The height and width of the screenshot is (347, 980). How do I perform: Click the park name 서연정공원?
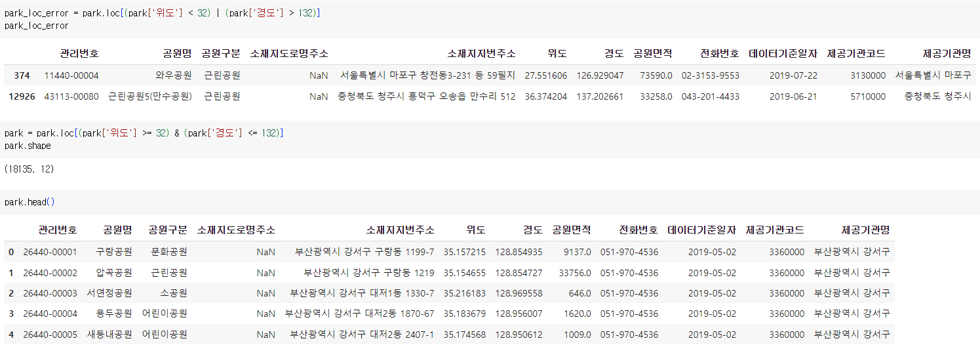[x=109, y=293]
